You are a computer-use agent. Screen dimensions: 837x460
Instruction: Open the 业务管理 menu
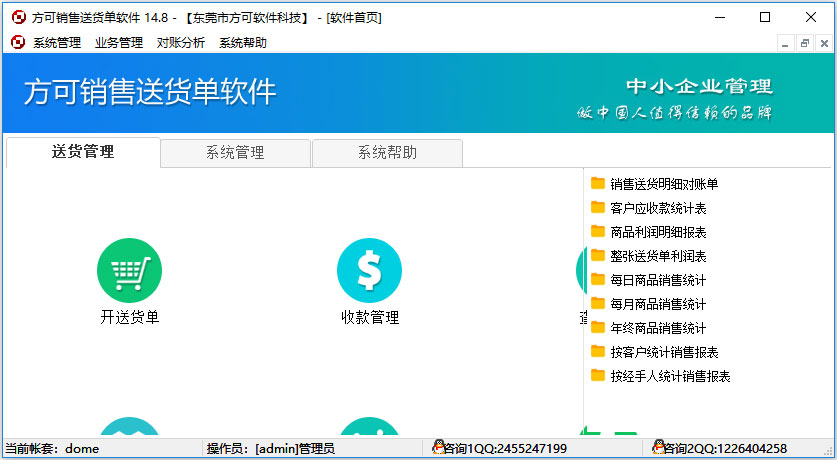pos(119,43)
